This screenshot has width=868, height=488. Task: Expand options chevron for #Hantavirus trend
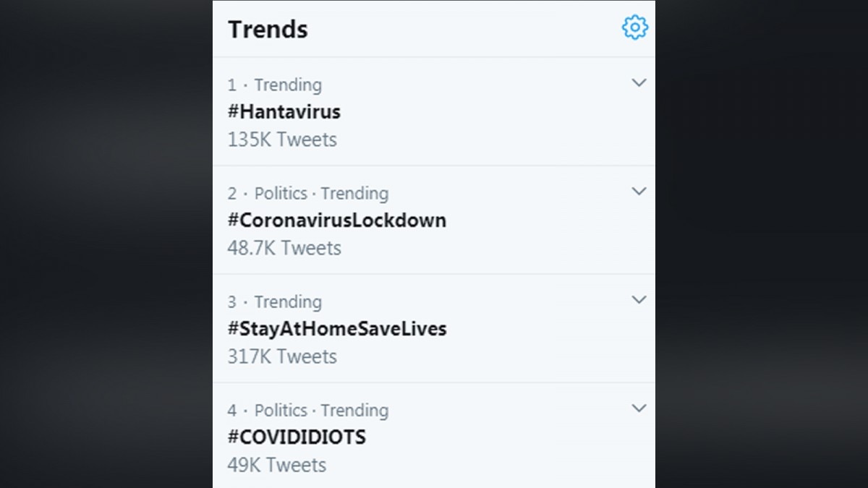(x=639, y=83)
